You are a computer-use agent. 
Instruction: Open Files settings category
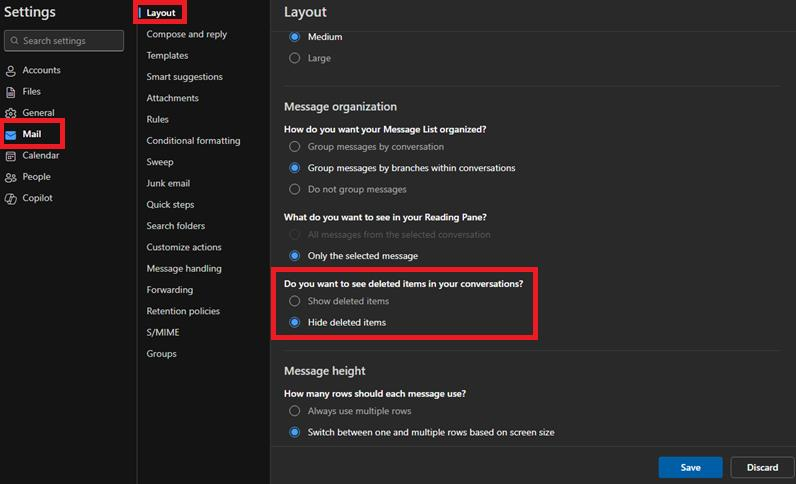point(31,91)
